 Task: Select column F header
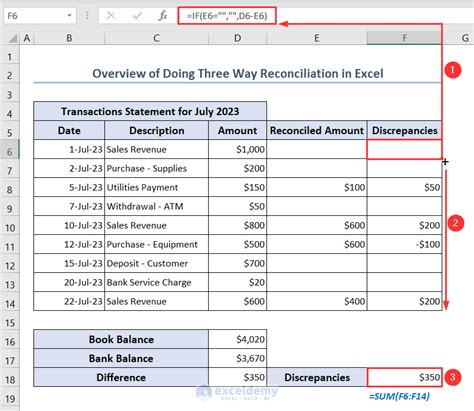click(404, 38)
